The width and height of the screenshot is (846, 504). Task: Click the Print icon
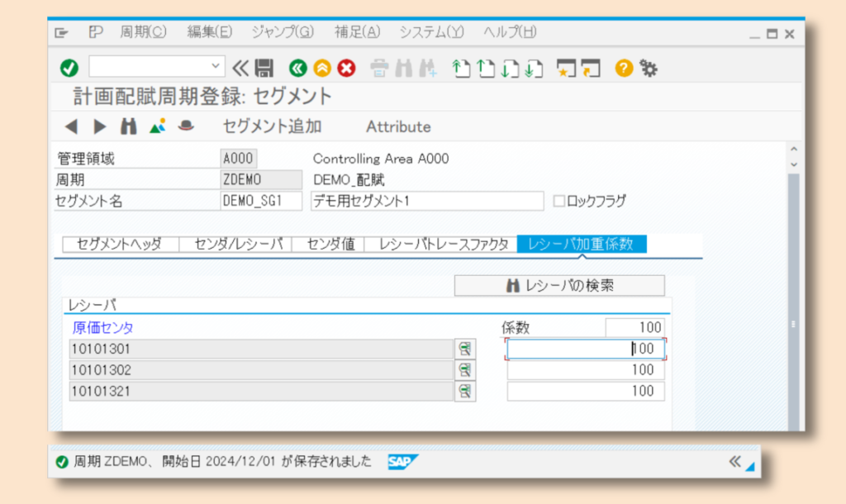pyautogui.click(x=379, y=69)
